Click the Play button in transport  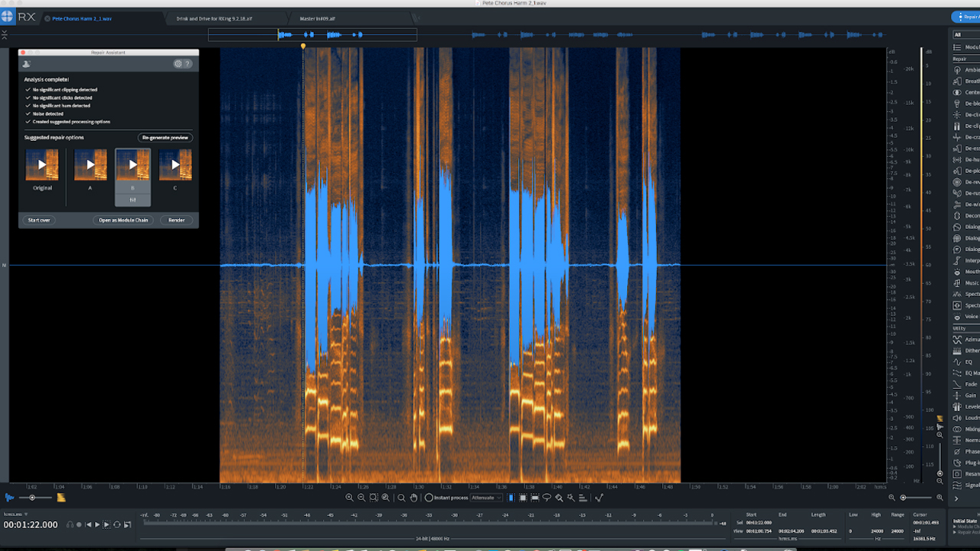97,524
